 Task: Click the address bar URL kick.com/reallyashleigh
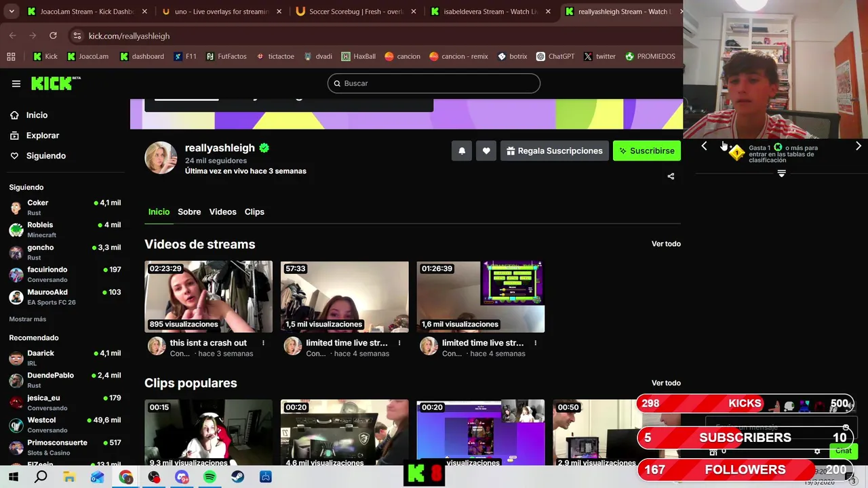click(129, 35)
